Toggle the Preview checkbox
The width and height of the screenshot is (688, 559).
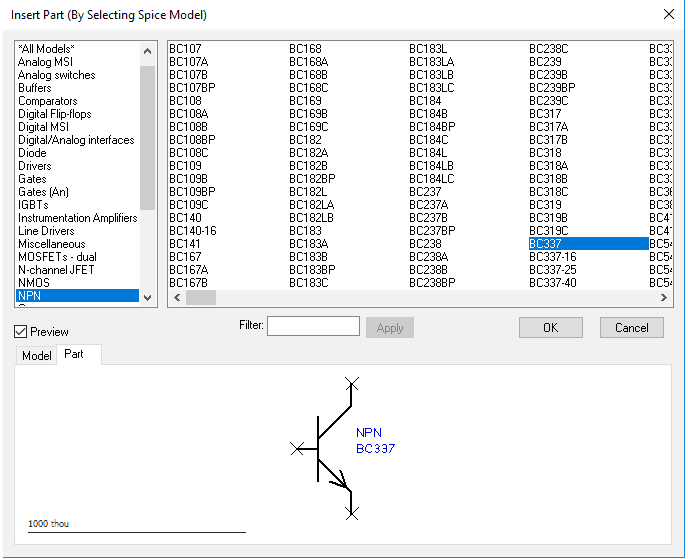(21, 331)
